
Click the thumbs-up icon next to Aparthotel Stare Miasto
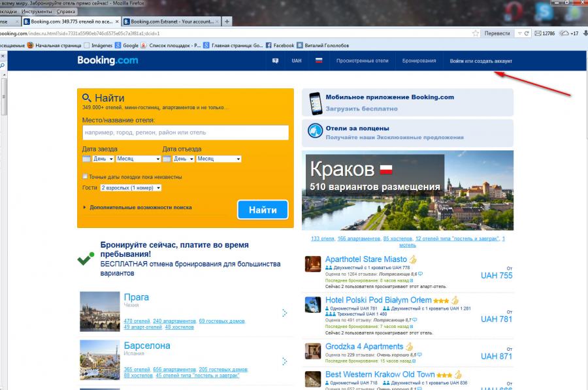[413, 259]
